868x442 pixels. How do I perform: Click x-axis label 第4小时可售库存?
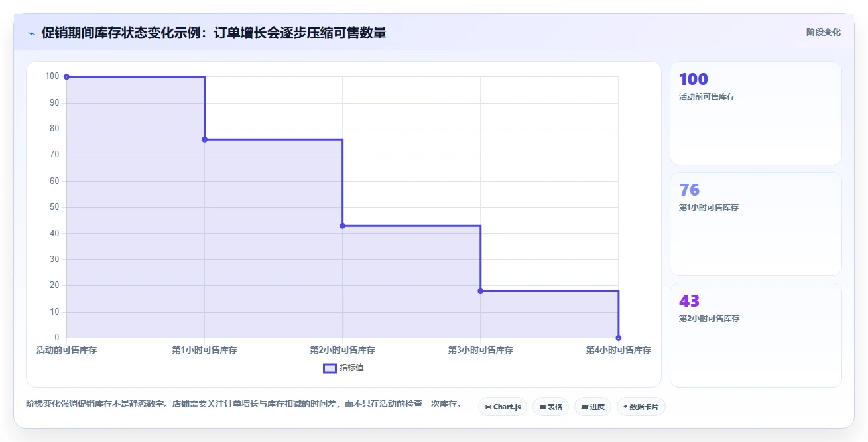(x=618, y=350)
